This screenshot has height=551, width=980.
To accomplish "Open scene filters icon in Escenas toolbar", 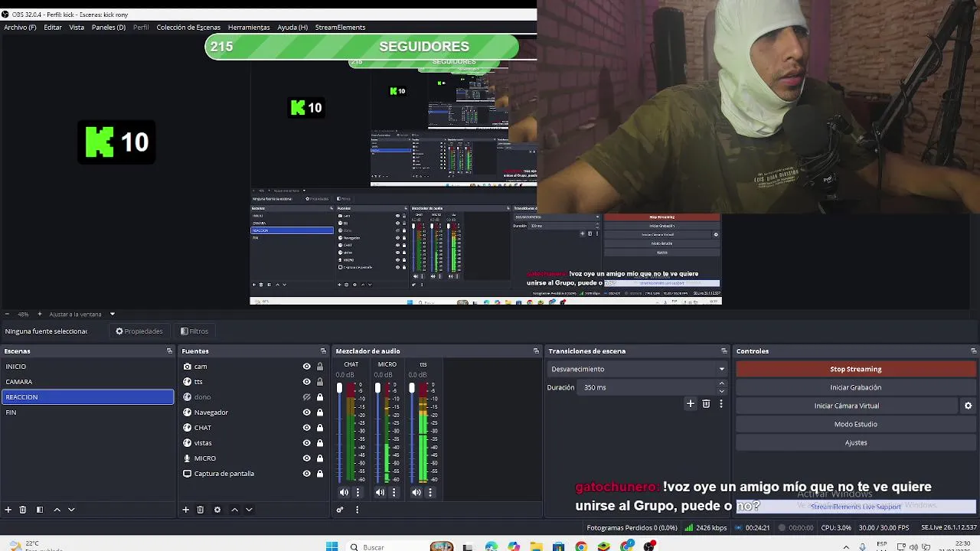I will (x=40, y=510).
